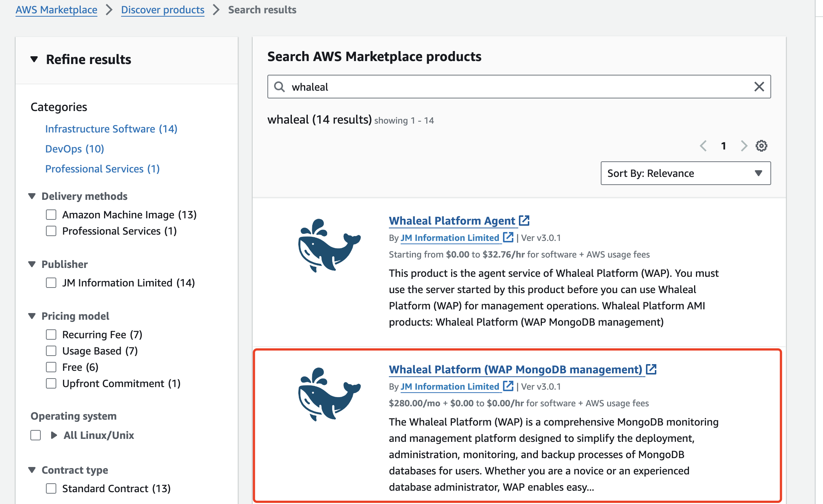Go to previous results page arrow

[x=703, y=146]
